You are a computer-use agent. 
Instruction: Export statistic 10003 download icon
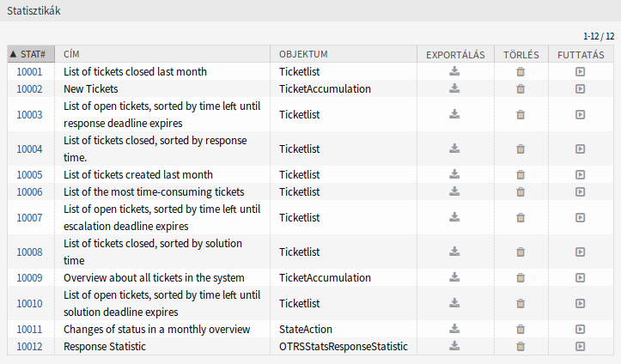pyautogui.click(x=454, y=114)
